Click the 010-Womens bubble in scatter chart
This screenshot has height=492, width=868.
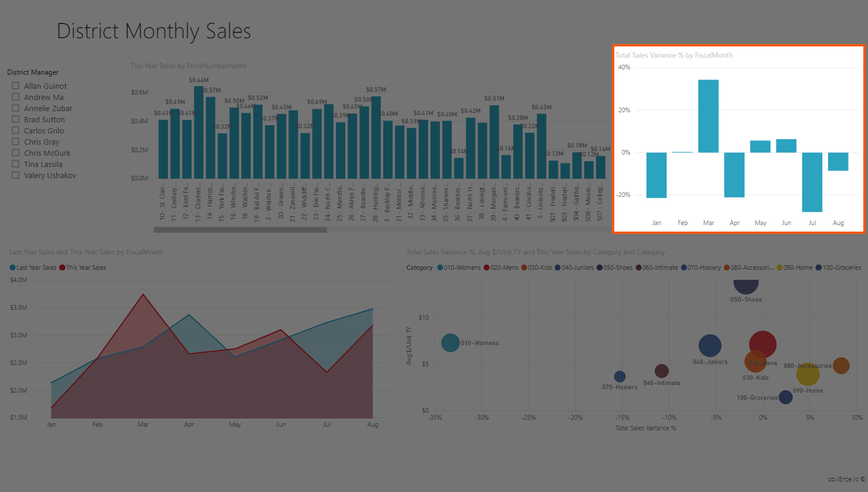(450, 343)
